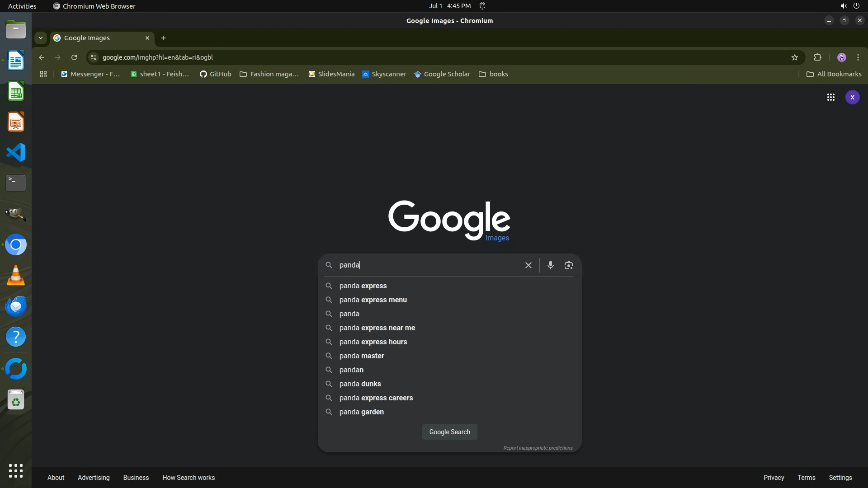Open the Fashion magazine bookmarks folder
This screenshot has height=488, width=868.
tap(269, 74)
